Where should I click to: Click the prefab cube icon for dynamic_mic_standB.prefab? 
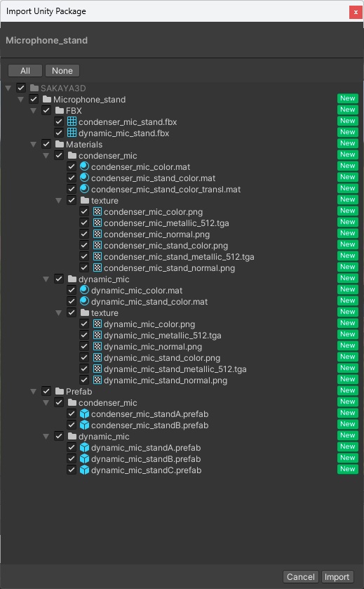[84, 458]
